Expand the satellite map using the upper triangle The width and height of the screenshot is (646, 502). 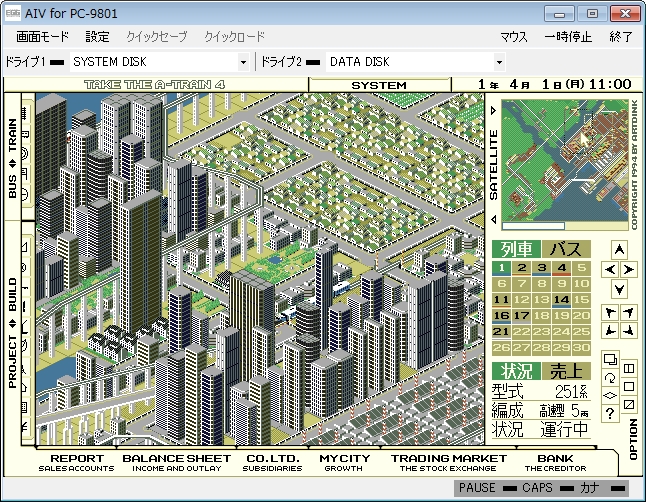pos(494,110)
